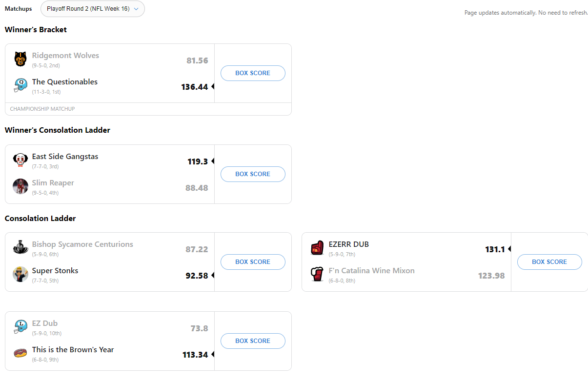Open box score for EZ Dub matchup

coord(253,341)
